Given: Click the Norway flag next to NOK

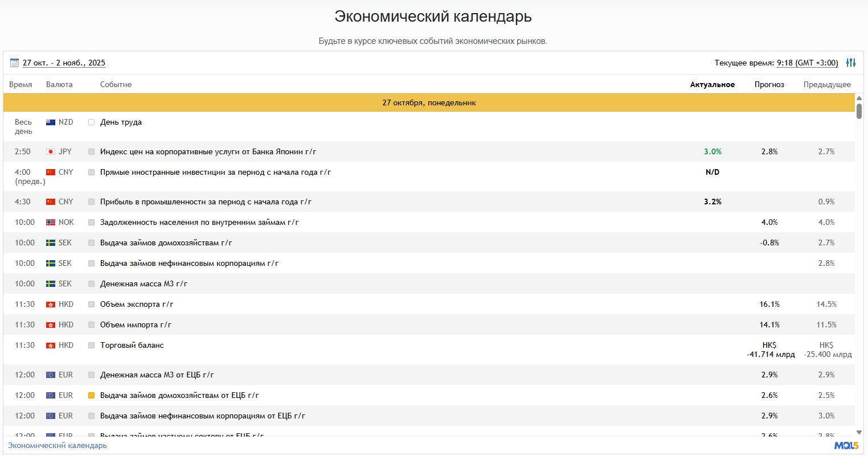Looking at the screenshot, I should tap(51, 223).
